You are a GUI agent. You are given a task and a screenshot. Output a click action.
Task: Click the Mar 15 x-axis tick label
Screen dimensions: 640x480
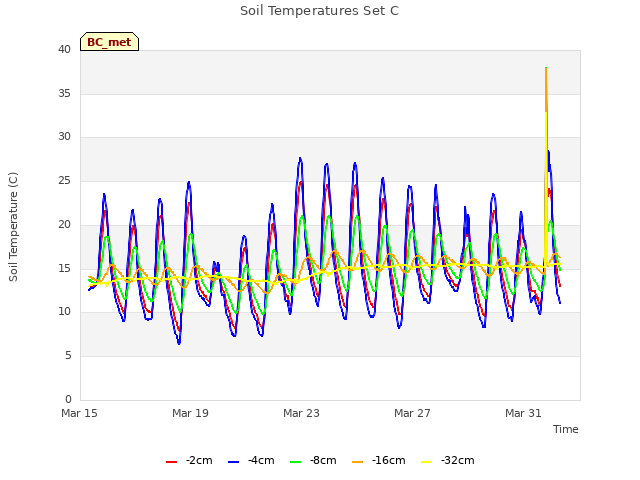(x=80, y=413)
